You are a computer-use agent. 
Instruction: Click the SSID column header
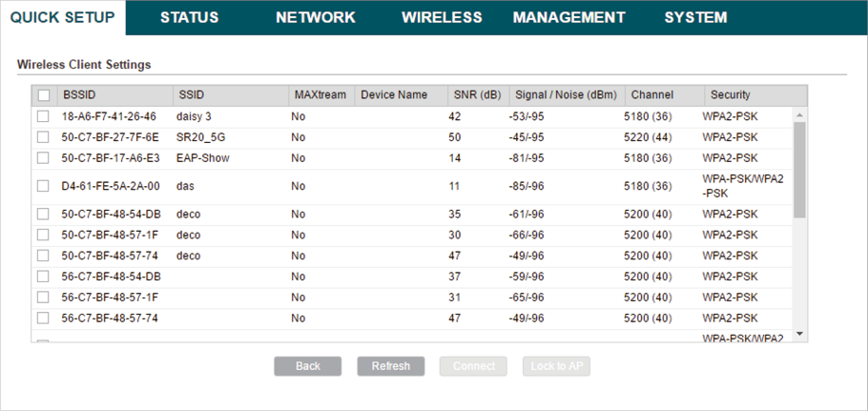(x=191, y=95)
